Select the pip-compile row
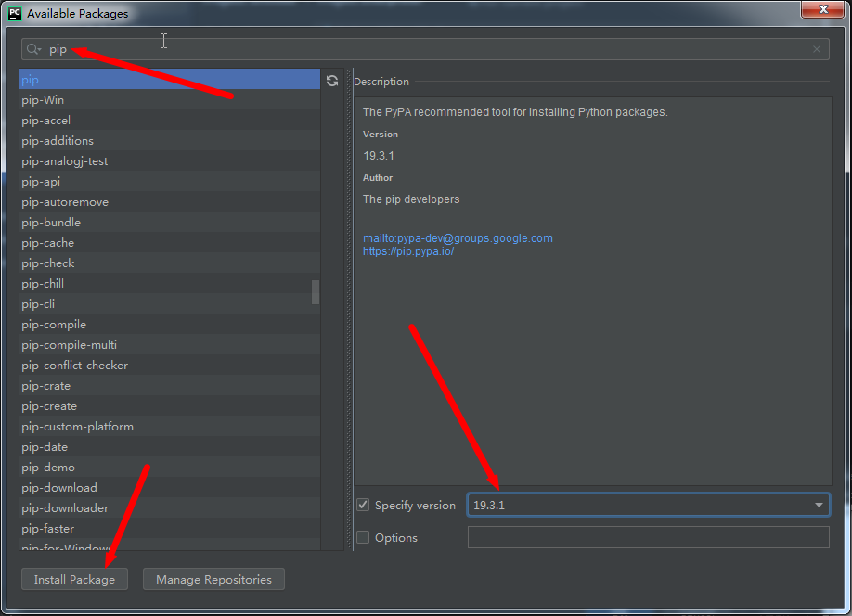Screen dimensions: 852x616 (170, 325)
